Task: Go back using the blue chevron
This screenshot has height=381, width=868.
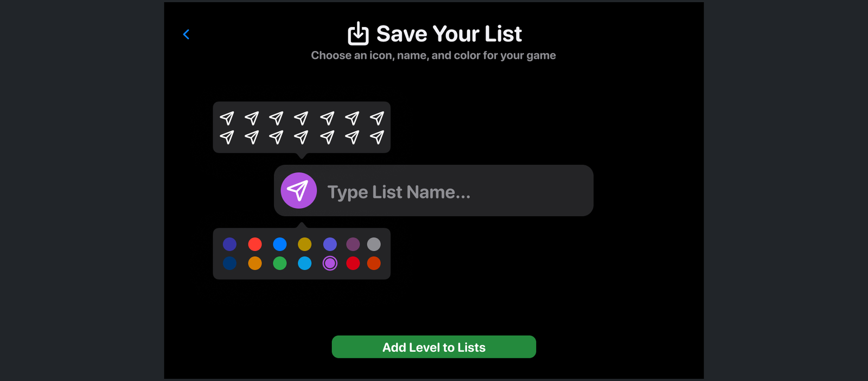Action: click(x=186, y=35)
